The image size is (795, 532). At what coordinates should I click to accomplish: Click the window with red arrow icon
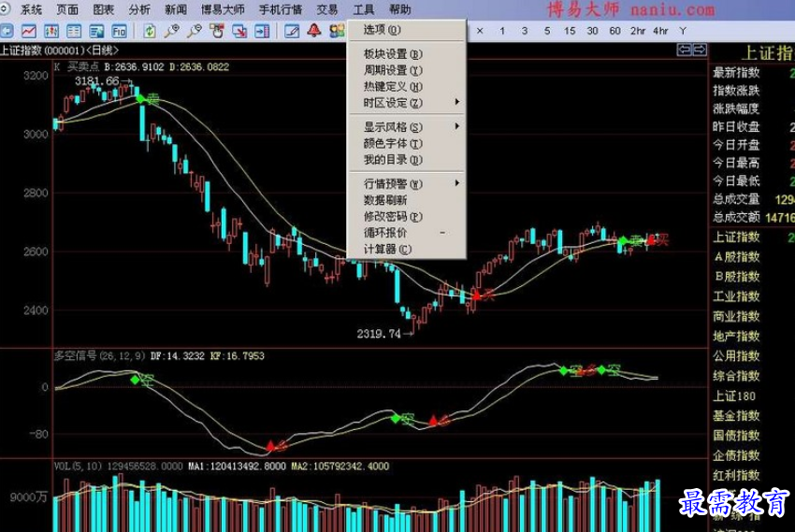point(239,32)
